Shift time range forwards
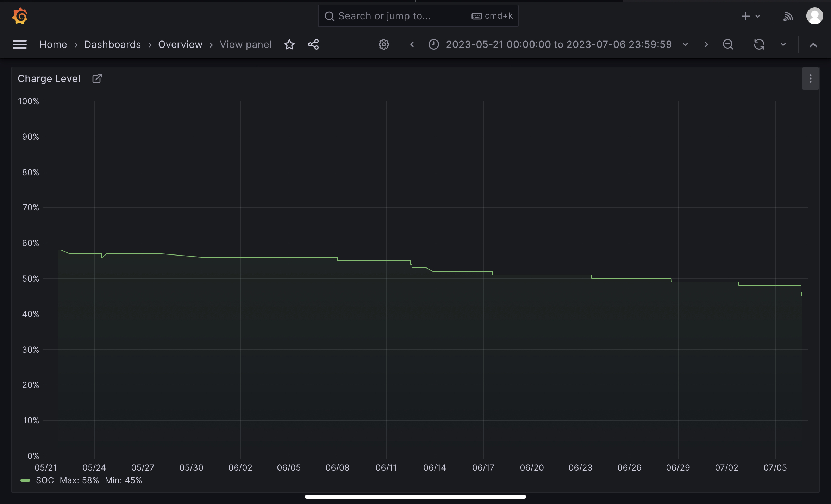Viewport: 831px width, 504px height. click(706, 45)
